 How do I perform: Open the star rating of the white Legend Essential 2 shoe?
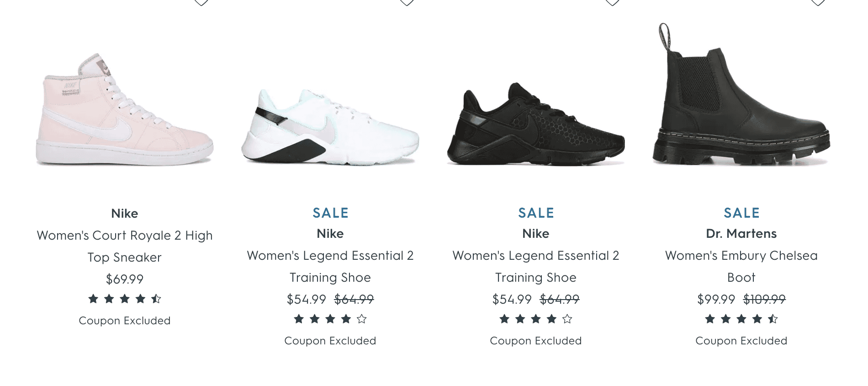[x=330, y=319]
